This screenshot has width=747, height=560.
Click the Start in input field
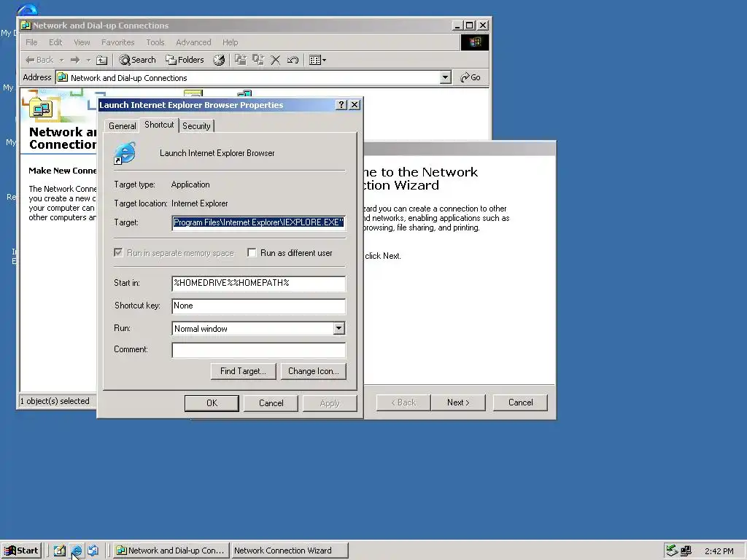(259, 283)
